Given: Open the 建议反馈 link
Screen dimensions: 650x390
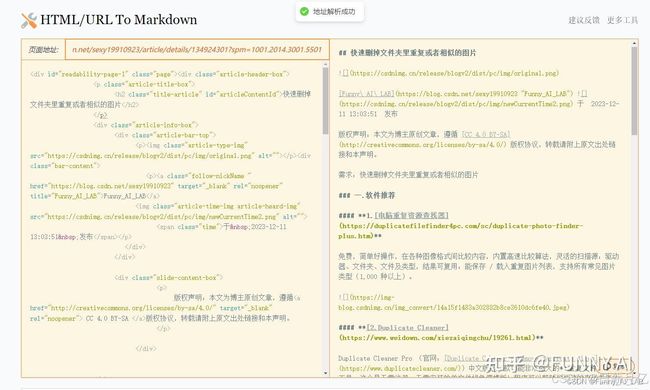Looking at the screenshot, I should coord(584,20).
